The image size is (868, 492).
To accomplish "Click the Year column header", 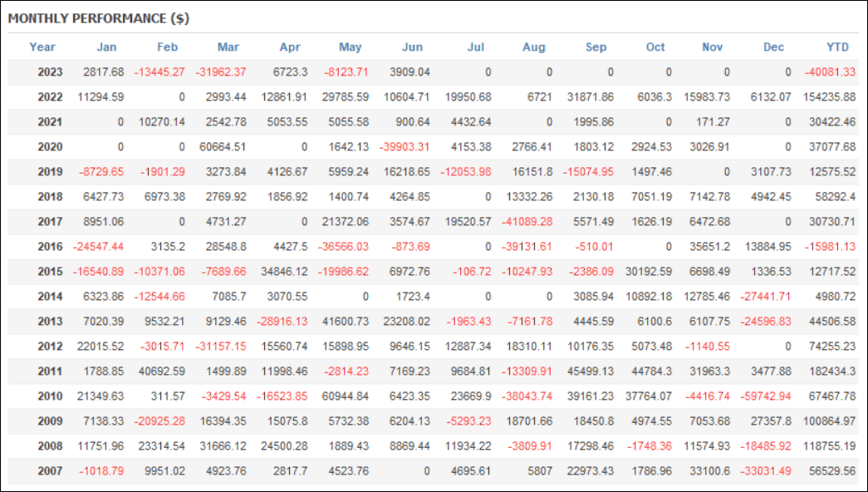I will click(x=42, y=47).
